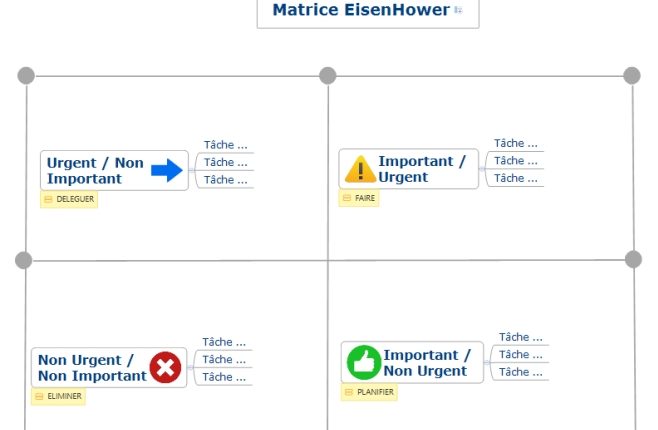Click the blue arrow icon on Urgent / Non Important
The width and height of the screenshot is (658, 430).
(167, 171)
